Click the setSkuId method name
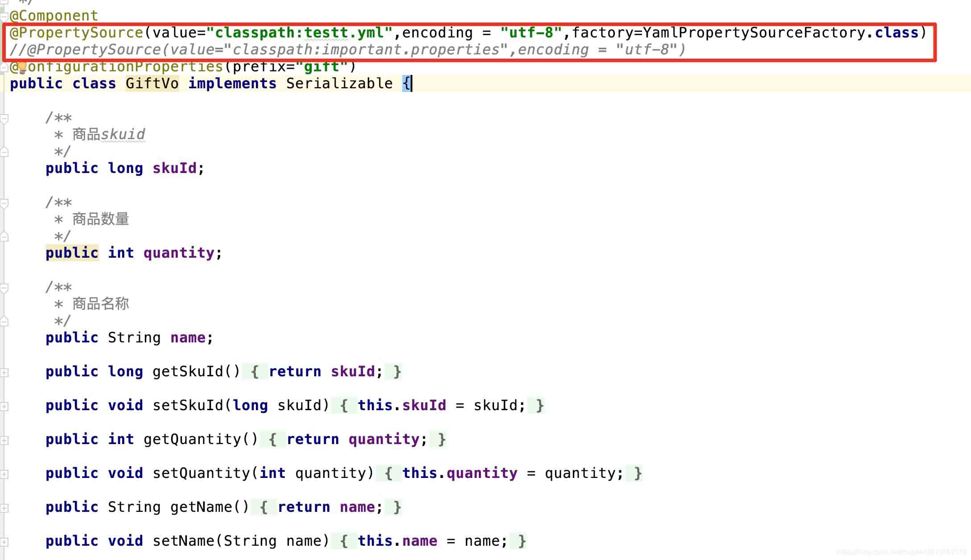 click(188, 405)
